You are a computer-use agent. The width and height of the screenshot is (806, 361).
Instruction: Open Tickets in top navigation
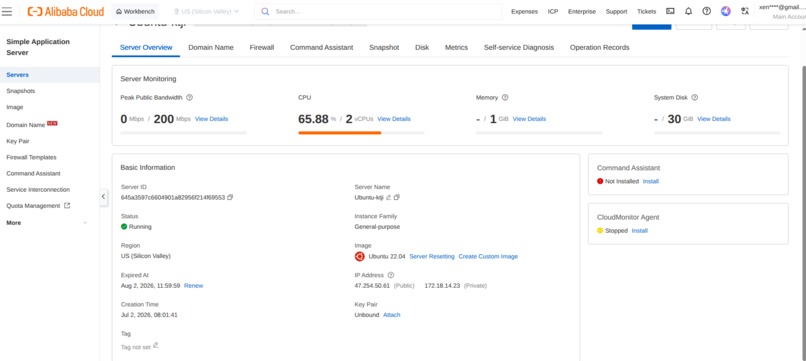click(647, 11)
